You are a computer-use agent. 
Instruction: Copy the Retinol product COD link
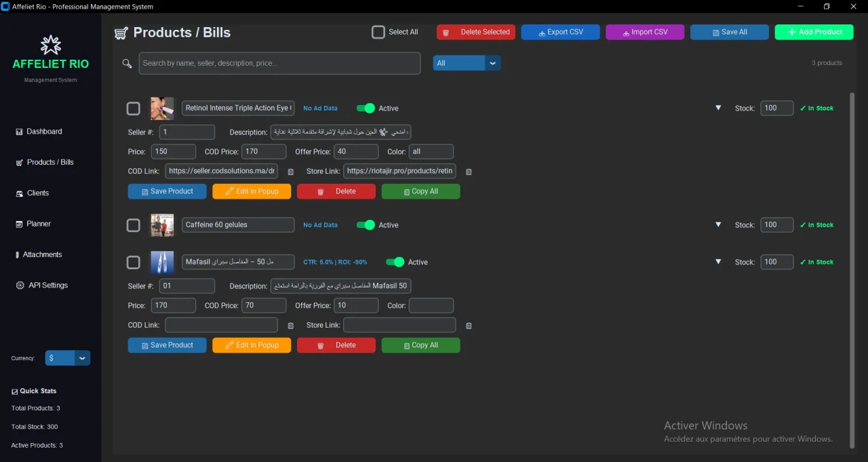pyautogui.click(x=291, y=172)
